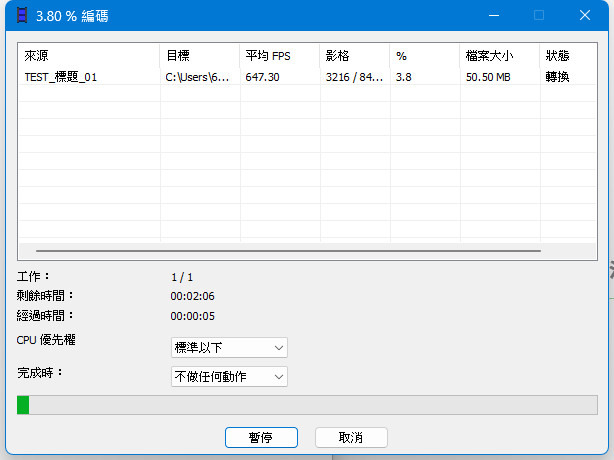Click the 經過時間 label
Image resolution: width=614 pixels, height=460 pixels.
(45, 316)
